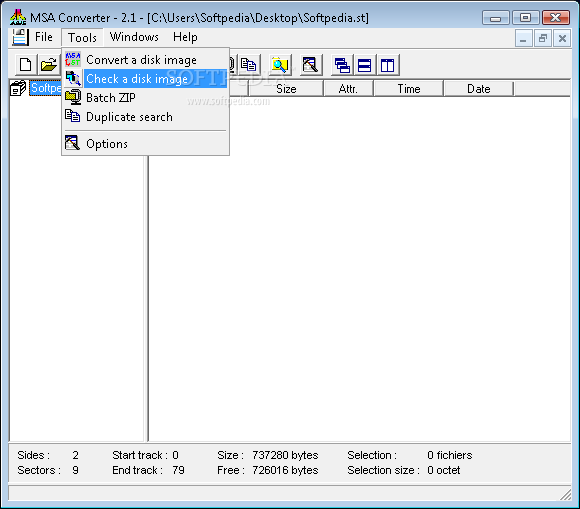Sort by the Attr. column header
This screenshot has width=580, height=509.
(348, 89)
